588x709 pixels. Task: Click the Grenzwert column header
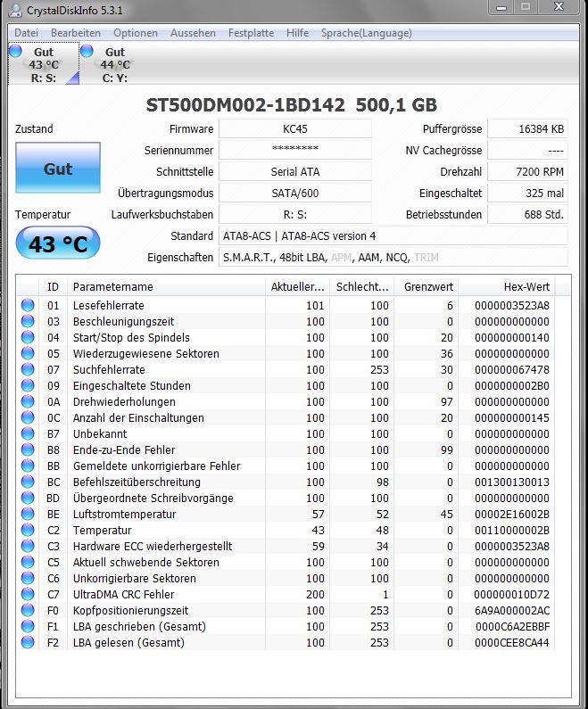(427, 286)
